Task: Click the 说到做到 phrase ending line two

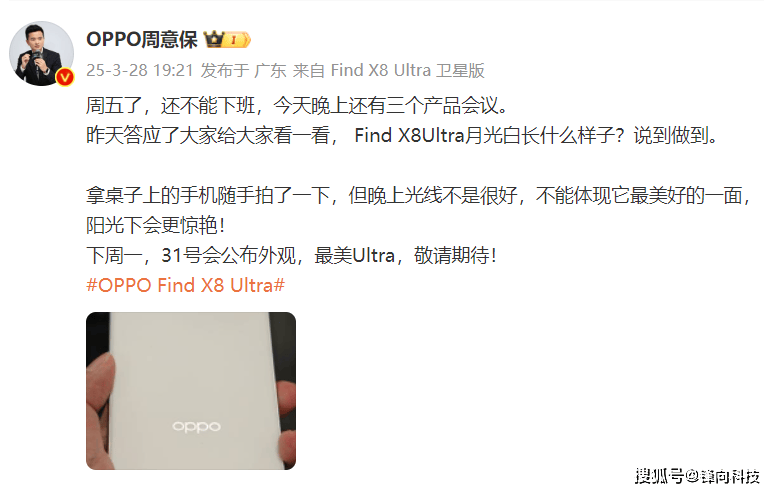Action: point(675,136)
